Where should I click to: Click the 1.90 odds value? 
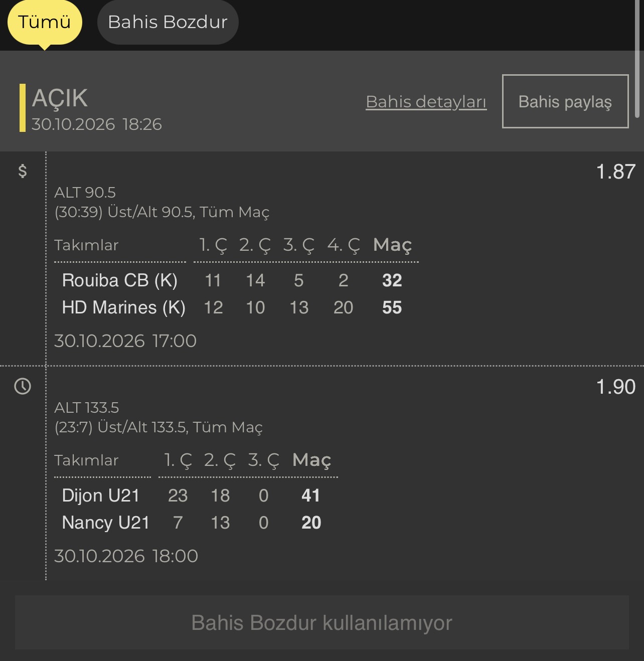coord(615,387)
